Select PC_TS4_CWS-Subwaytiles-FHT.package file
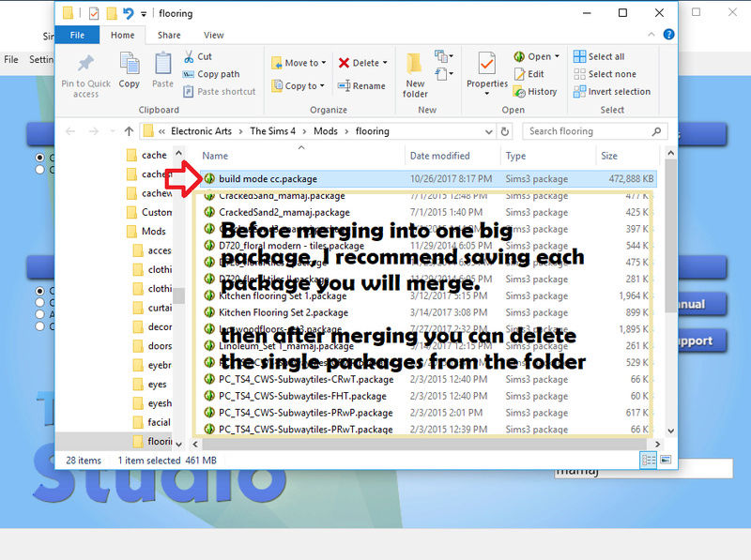The height and width of the screenshot is (560, 751). point(302,396)
